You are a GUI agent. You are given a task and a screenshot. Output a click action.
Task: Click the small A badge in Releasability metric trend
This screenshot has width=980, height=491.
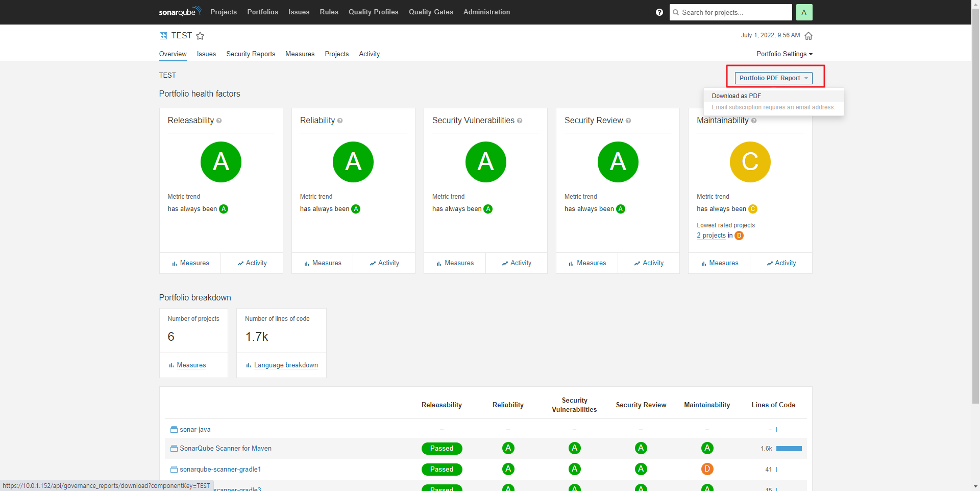click(224, 209)
